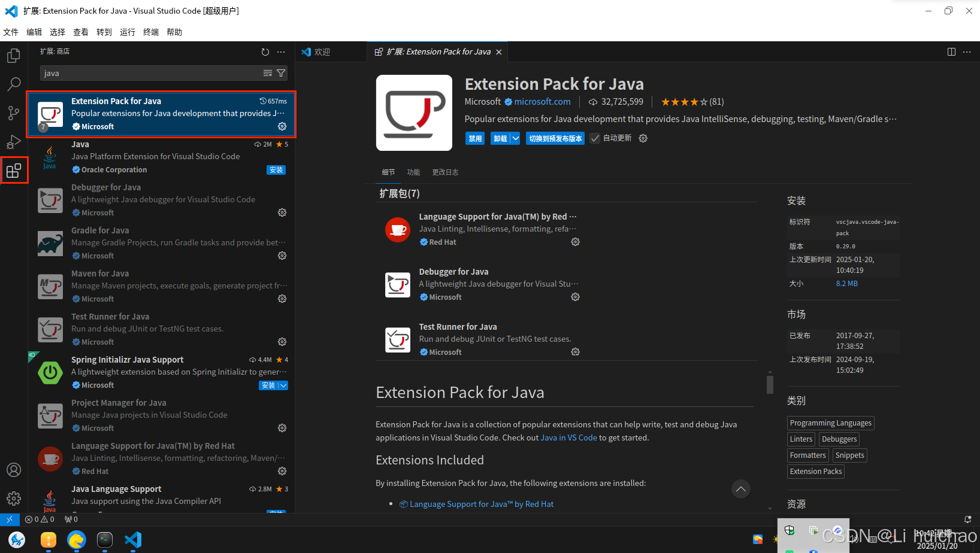Click the README vertical scrollbar thumb
The height and width of the screenshot is (553, 980).
coord(770,384)
